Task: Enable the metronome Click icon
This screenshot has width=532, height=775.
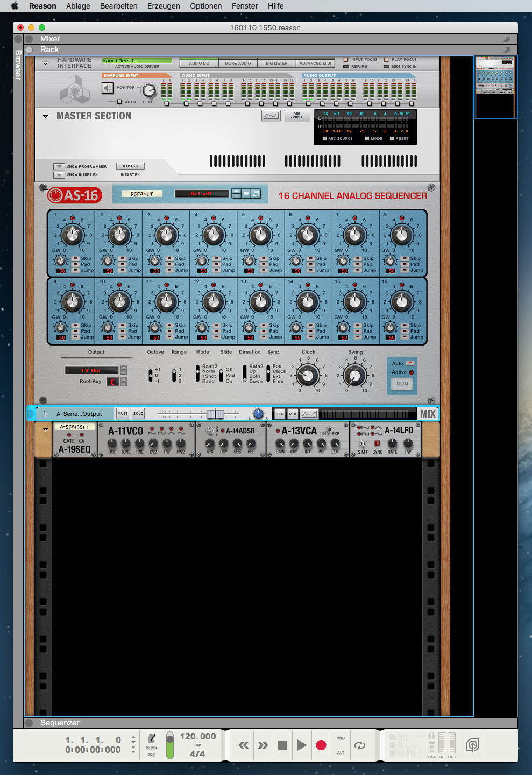Action: (152, 738)
